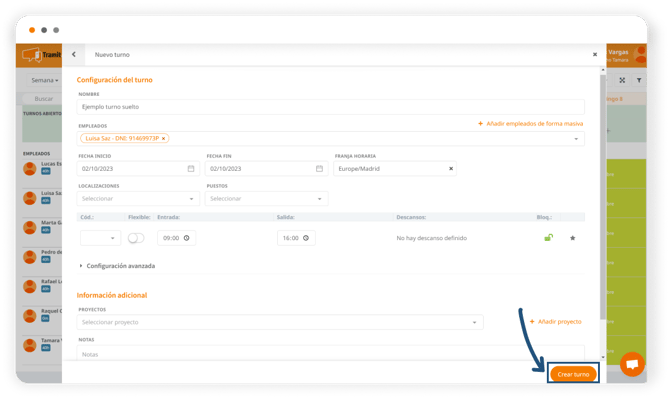This screenshot has width=670, height=399.
Task: Open the Localizaciones dropdown
Action: [138, 199]
